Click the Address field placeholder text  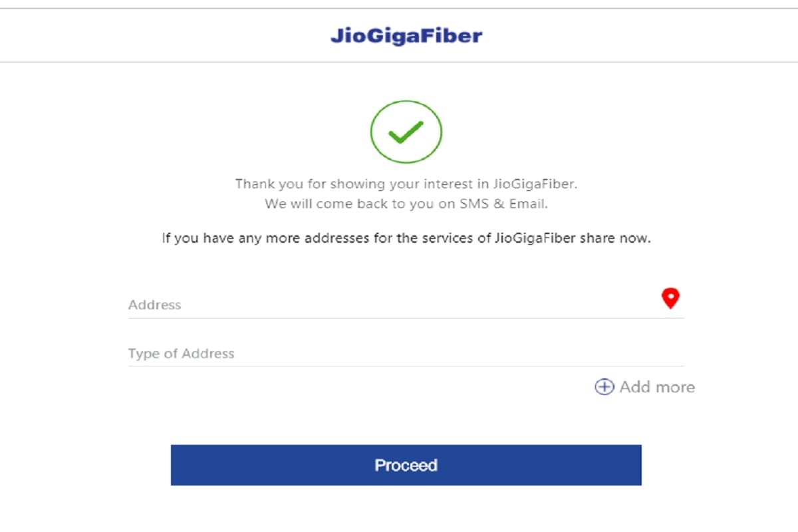click(x=154, y=305)
